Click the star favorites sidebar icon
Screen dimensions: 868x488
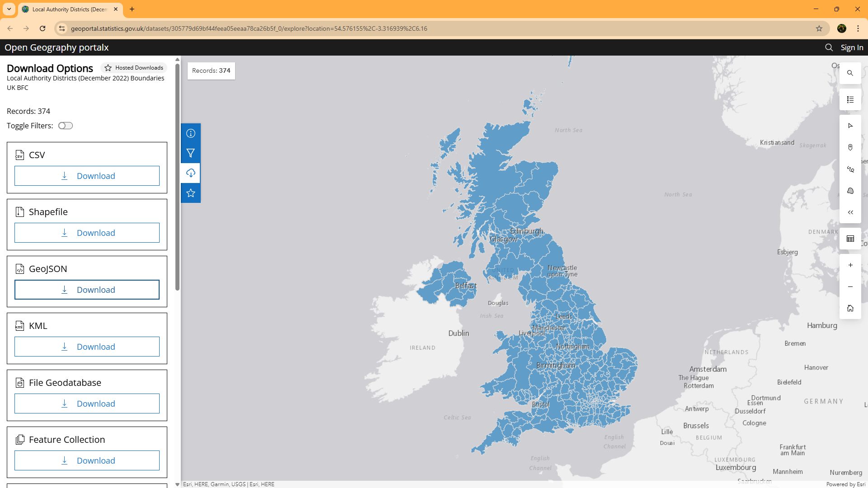191,193
